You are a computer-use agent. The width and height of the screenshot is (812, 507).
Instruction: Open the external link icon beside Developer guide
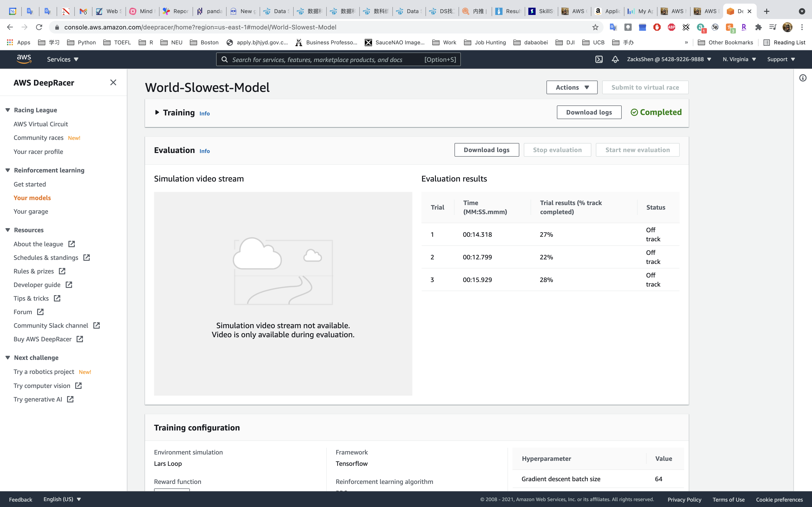click(x=69, y=285)
